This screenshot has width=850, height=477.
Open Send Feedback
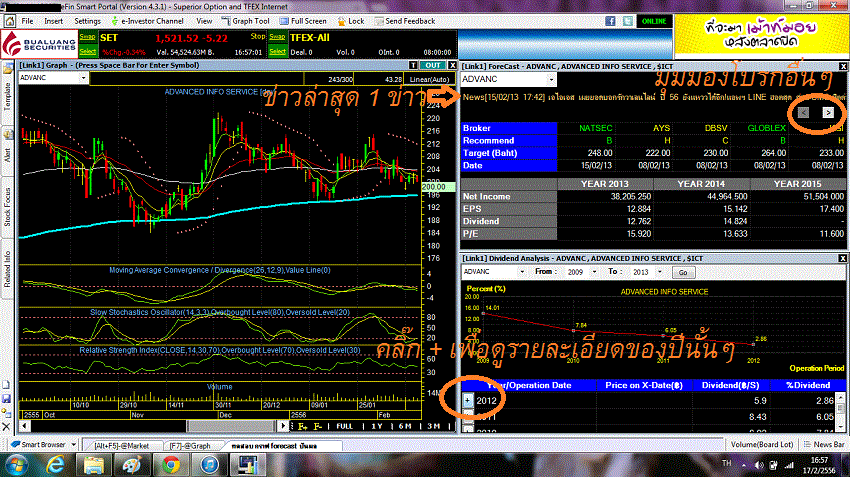click(405, 21)
